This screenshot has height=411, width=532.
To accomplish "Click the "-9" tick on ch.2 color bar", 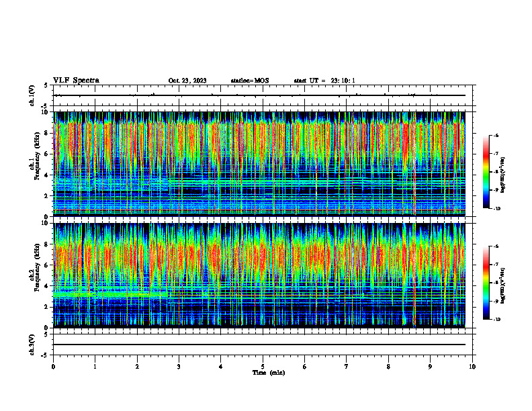I will click(496, 301).
